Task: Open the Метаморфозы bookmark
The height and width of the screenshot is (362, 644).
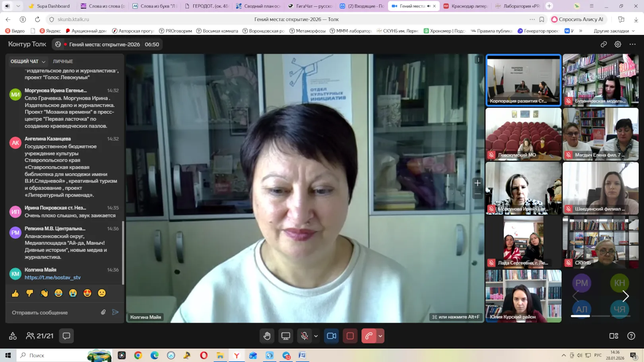Action: 307,31
